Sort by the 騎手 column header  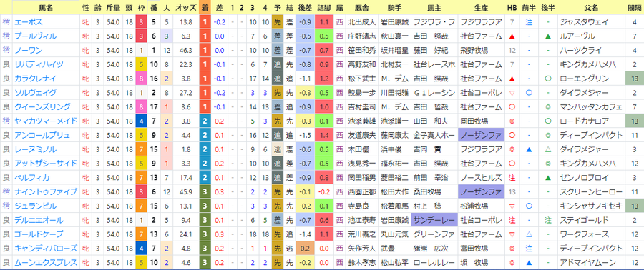coord(395,7)
